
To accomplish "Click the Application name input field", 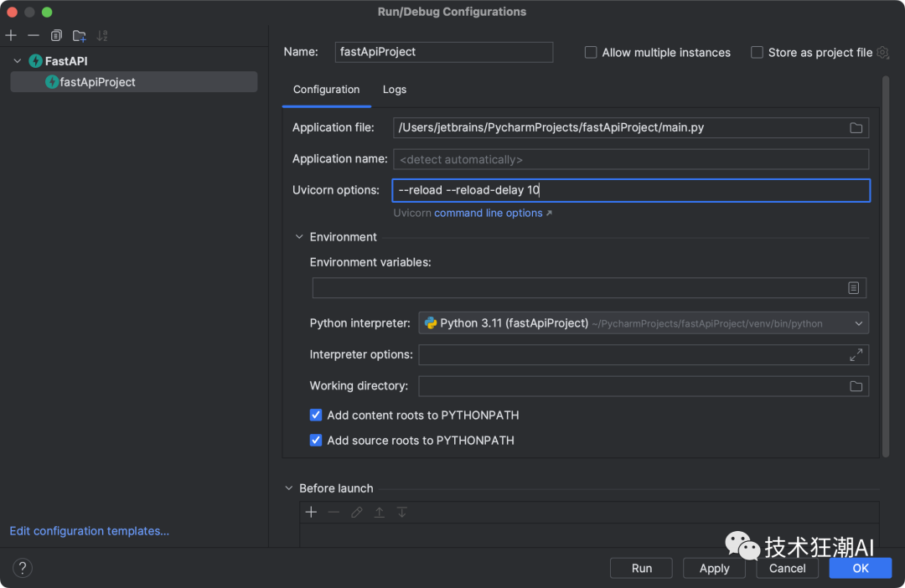I will [630, 159].
